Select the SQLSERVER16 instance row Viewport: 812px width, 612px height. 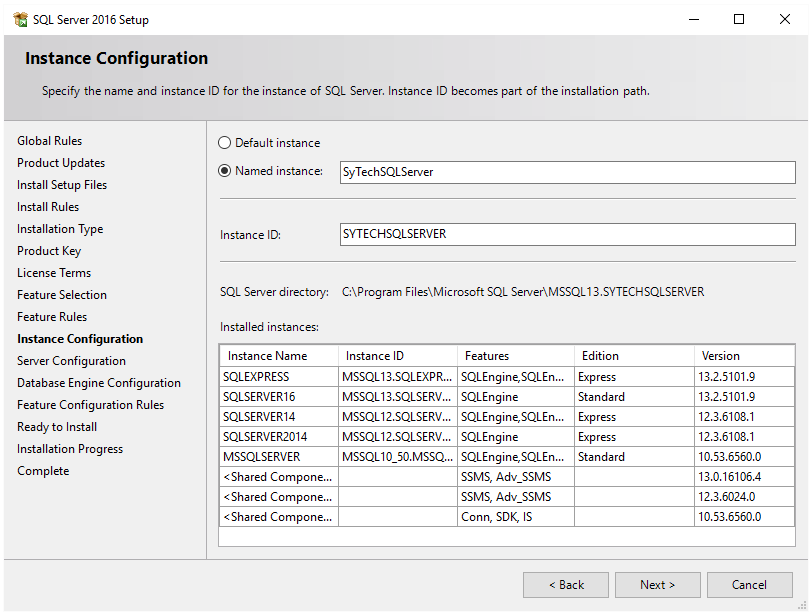tap(507, 397)
